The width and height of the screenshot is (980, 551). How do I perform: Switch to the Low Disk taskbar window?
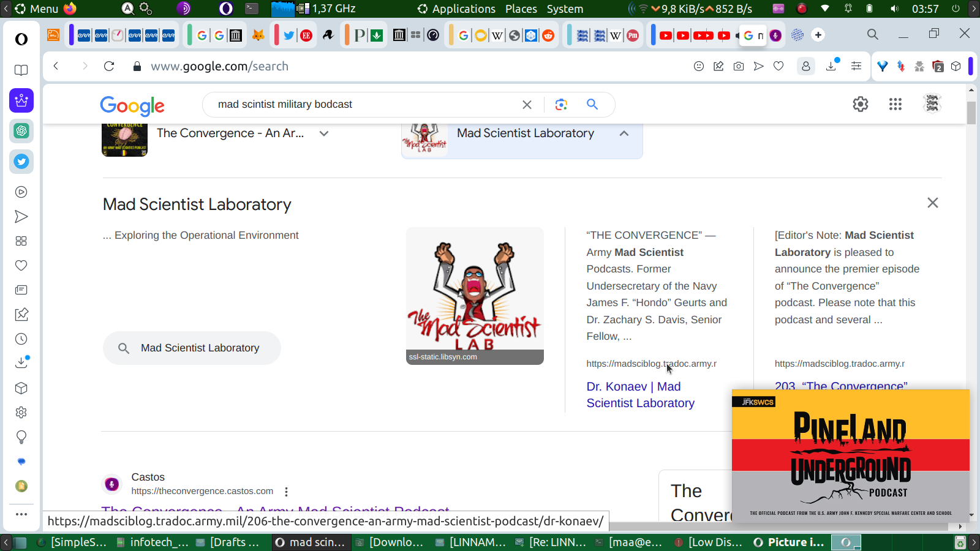tap(709, 542)
